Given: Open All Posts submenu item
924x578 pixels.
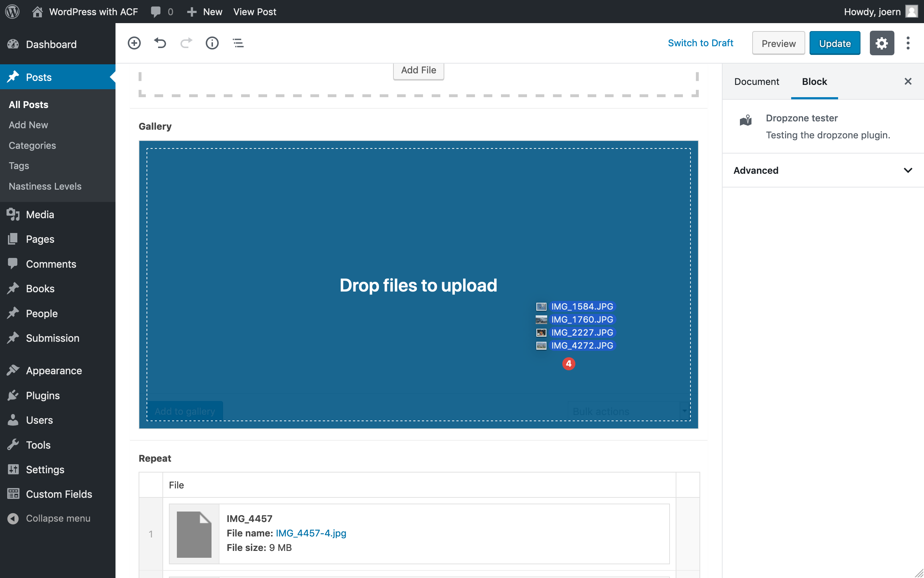Looking at the screenshot, I should point(29,104).
